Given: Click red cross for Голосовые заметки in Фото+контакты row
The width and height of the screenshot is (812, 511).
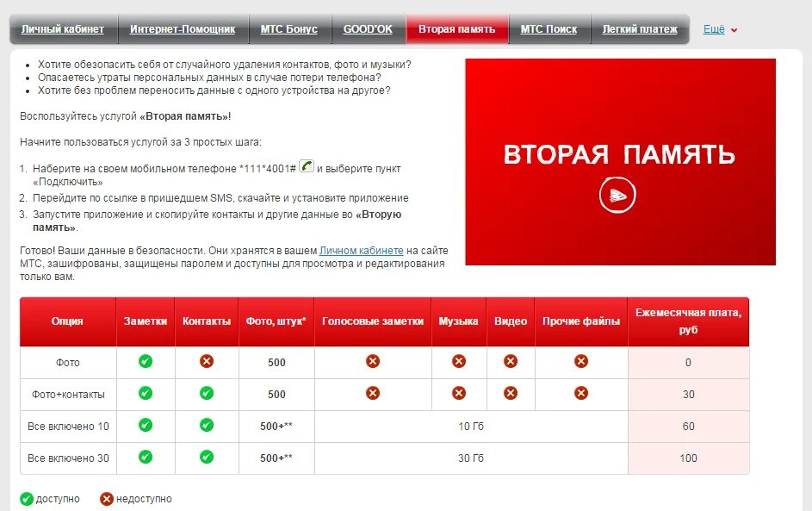Looking at the screenshot, I should [x=373, y=393].
